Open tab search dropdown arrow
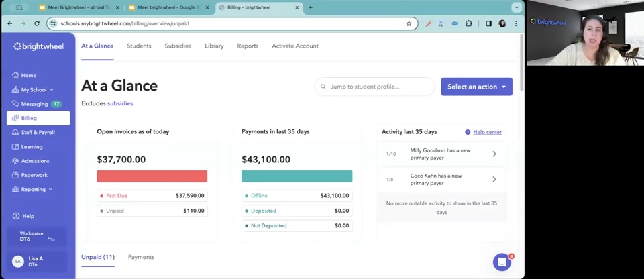Image resolution: width=644 pixels, height=279 pixels. tap(517, 7)
